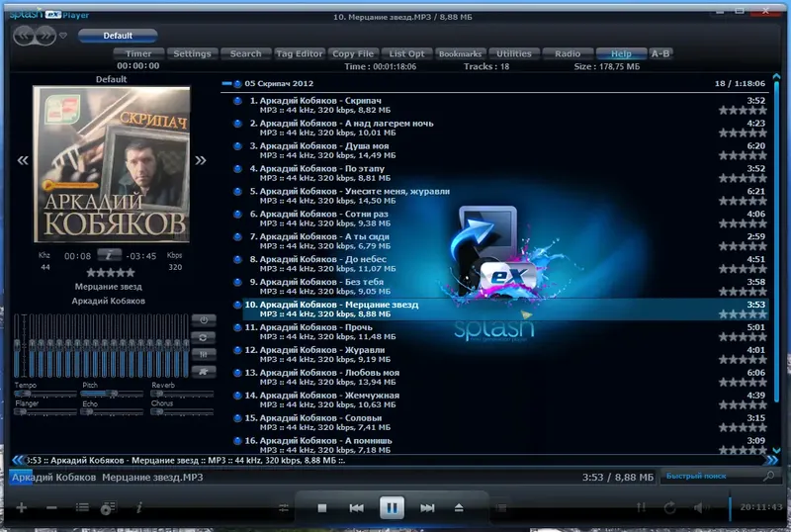Screen dimensions: 791x532
Task: Open the Utilities button
Action: (x=514, y=53)
